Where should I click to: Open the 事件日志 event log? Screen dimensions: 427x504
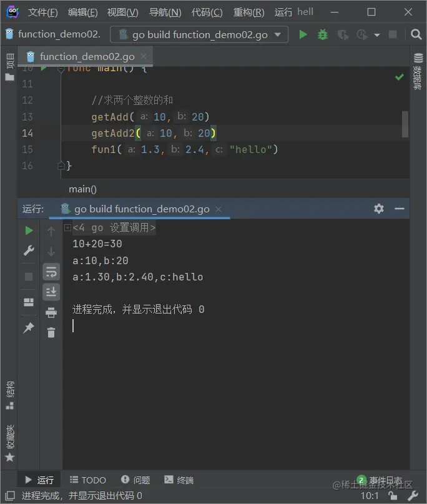(381, 480)
